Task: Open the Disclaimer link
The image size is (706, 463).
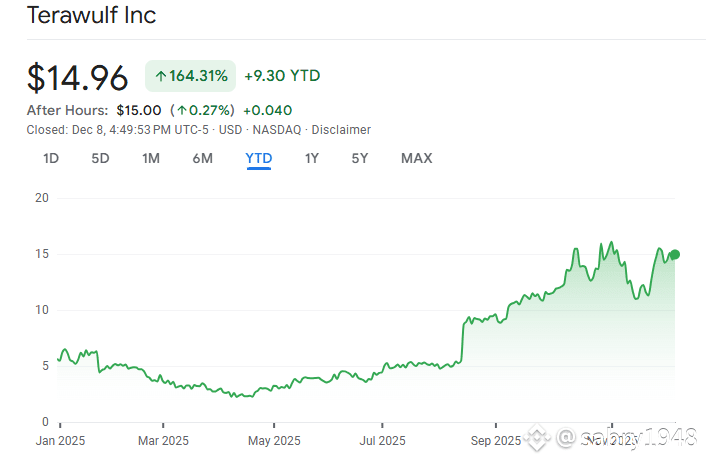Action: click(x=341, y=130)
